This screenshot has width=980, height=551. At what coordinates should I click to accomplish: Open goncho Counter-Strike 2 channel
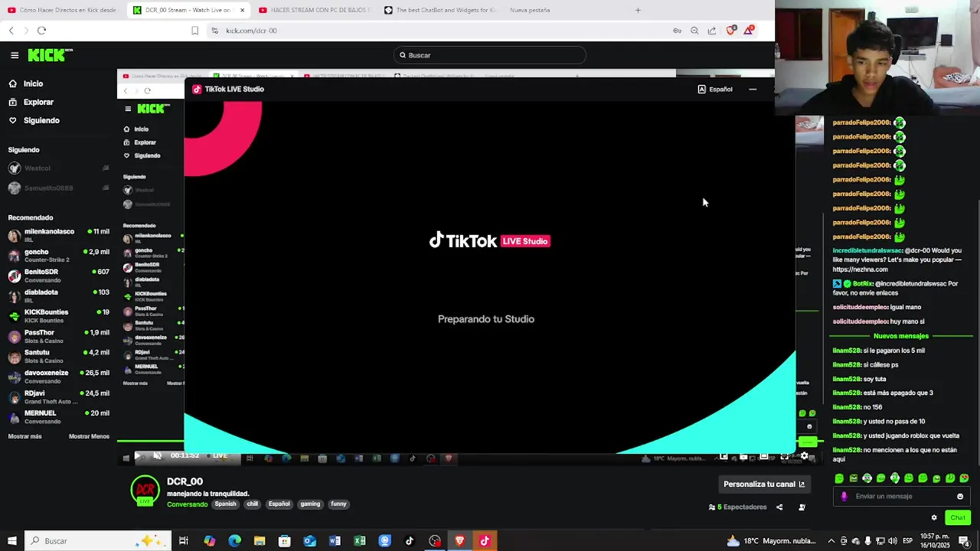tap(57, 256)
